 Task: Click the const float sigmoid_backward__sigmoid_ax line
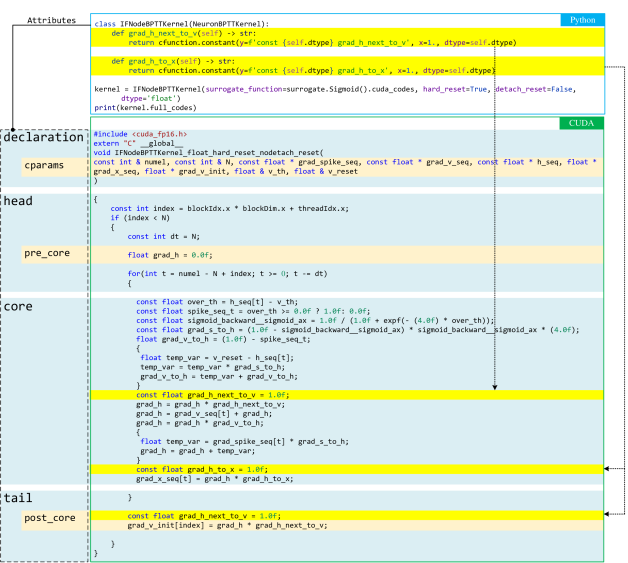(315, 320)
